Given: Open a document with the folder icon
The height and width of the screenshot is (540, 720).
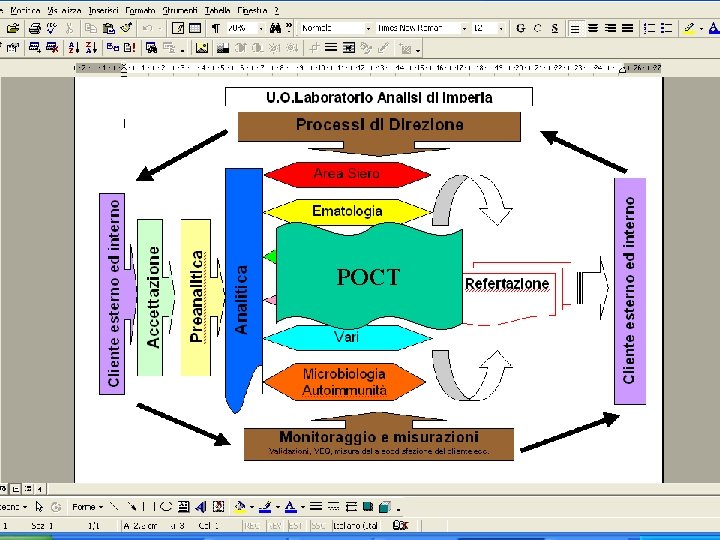Looking at the screenshot, I should (13, 28).
